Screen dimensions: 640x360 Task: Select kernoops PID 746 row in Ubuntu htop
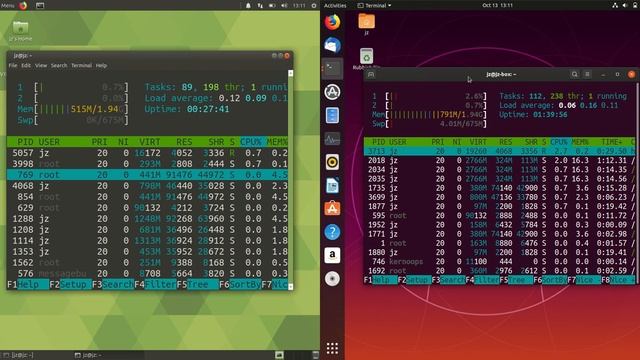[500, 261]
